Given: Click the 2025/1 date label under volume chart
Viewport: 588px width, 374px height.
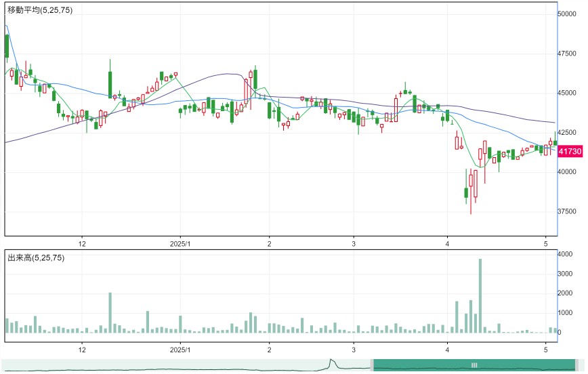Looking at the screenshot, I should pyautogui.click(x=180, y=350).
